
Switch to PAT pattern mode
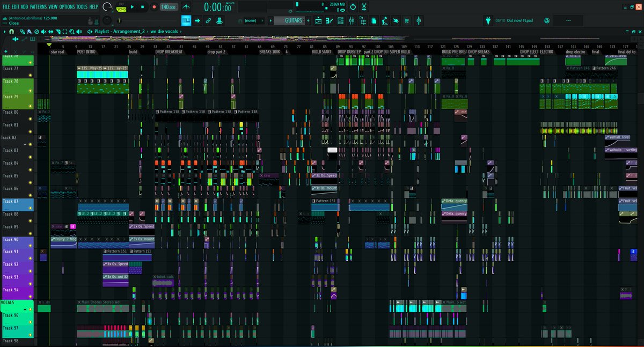(121, 4)
